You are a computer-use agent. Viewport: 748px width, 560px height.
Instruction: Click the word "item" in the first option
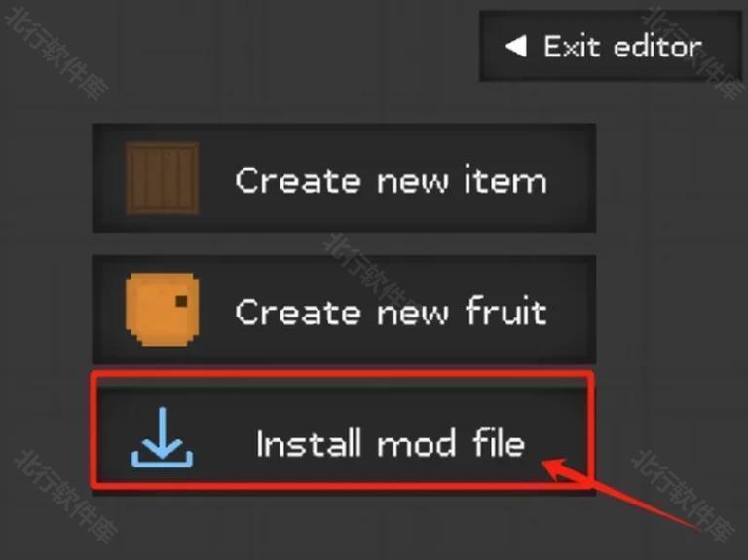point(505,180)
